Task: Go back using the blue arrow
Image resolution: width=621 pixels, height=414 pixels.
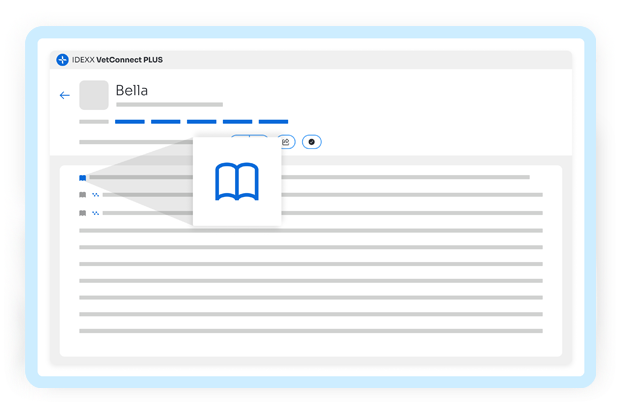Action: point(65,95)
